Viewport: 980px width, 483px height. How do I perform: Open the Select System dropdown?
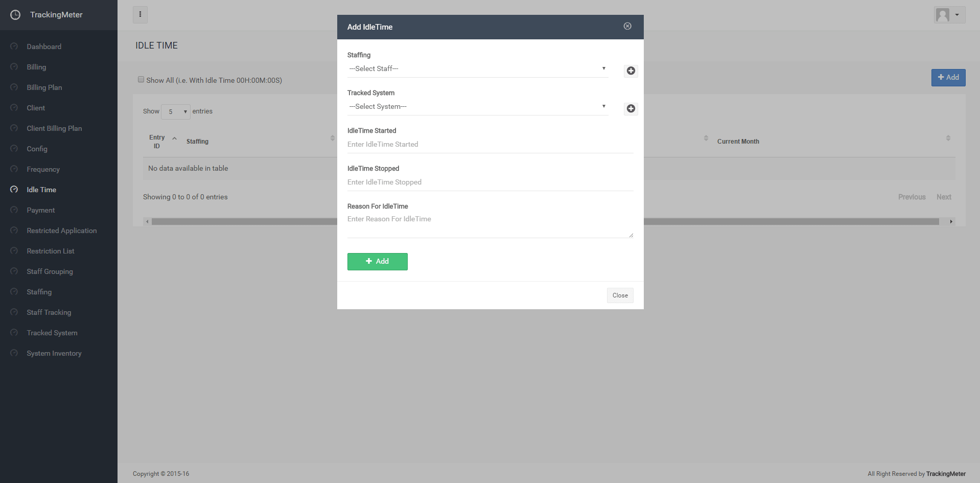click(477, 107)
